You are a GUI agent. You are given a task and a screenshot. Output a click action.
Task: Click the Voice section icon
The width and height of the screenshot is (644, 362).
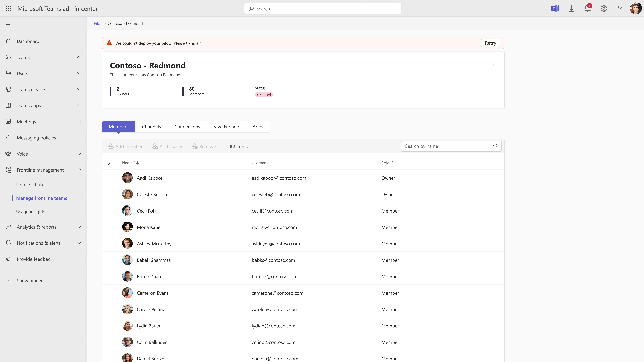point(8,154)
